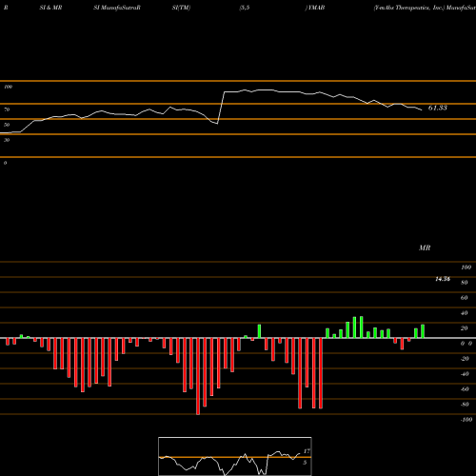Click the MR axis label -100
This screenshot has width=476, height=476.
tap(466, 420)
